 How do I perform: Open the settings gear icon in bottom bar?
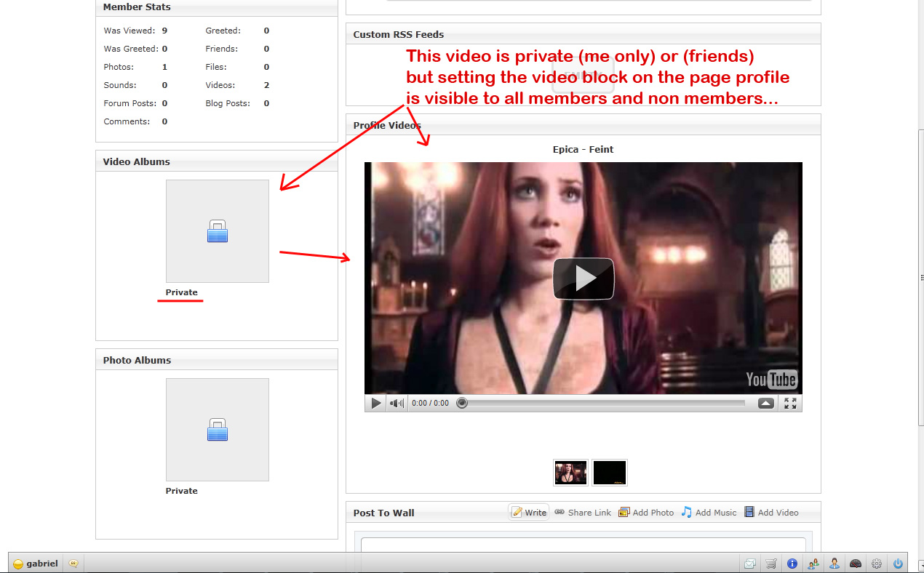coord(877,564)
